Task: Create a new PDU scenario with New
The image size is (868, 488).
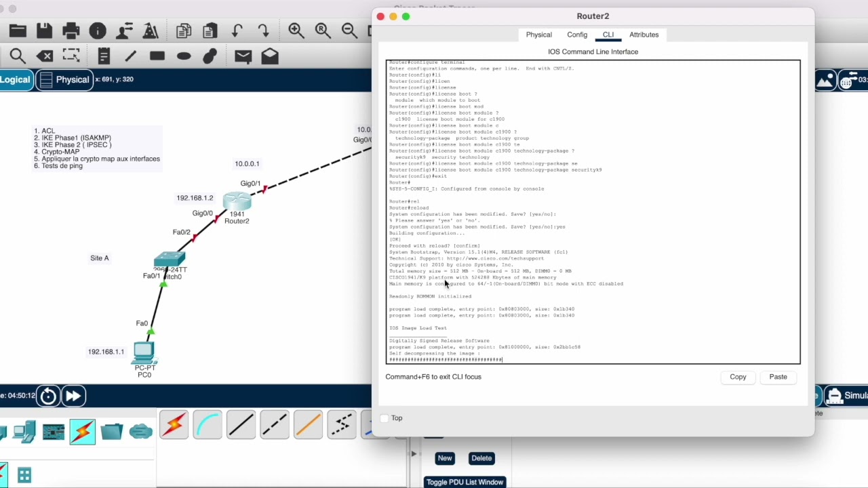Action: [445, 458]
